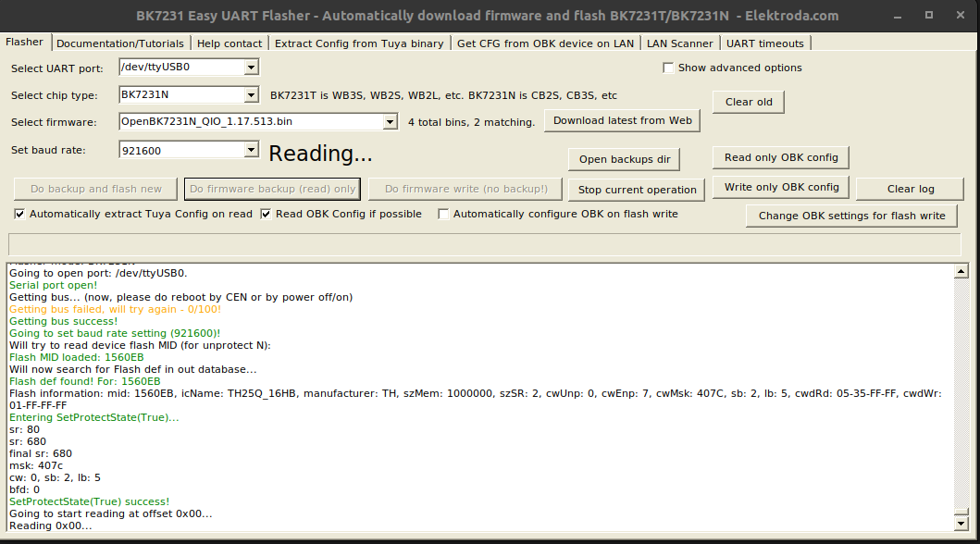The image size is (980, 544).
Task: Click 'Entering SetProtectState(True)...' log line
Action: pyautogui.click(x=93, y=417)
